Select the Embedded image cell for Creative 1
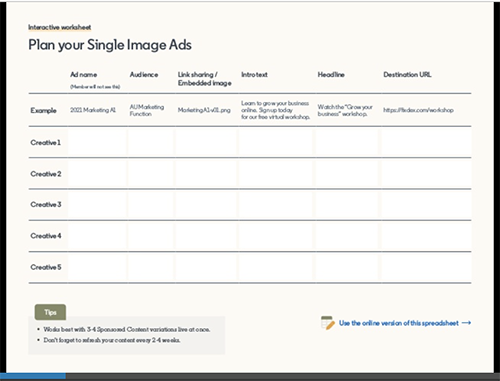 point(207,143)
